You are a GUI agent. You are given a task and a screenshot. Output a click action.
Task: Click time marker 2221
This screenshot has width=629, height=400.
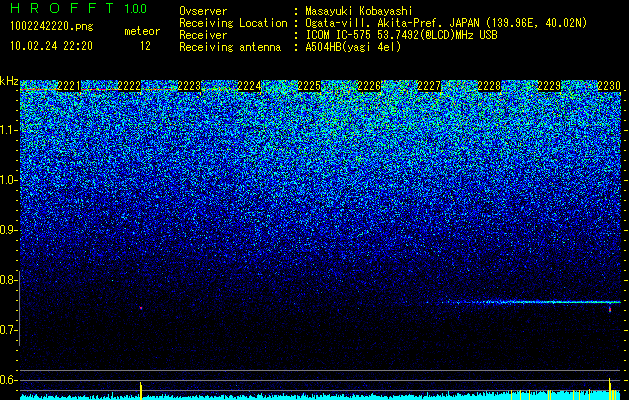[69, 86]
